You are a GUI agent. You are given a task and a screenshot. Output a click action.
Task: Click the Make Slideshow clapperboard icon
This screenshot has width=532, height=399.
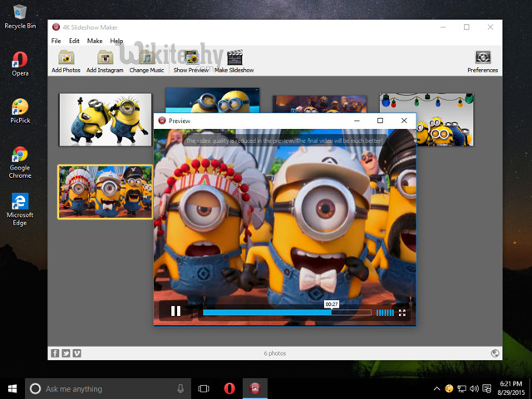coord(234,57)
